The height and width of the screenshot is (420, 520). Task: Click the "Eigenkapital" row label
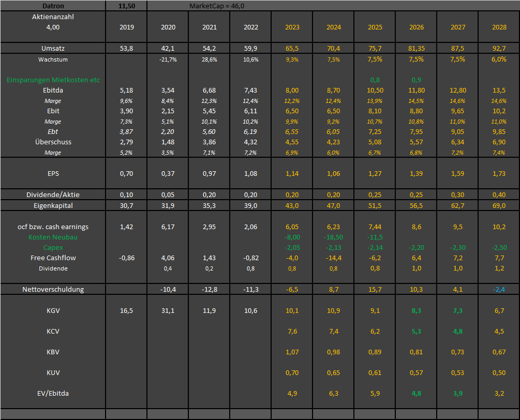53,205
